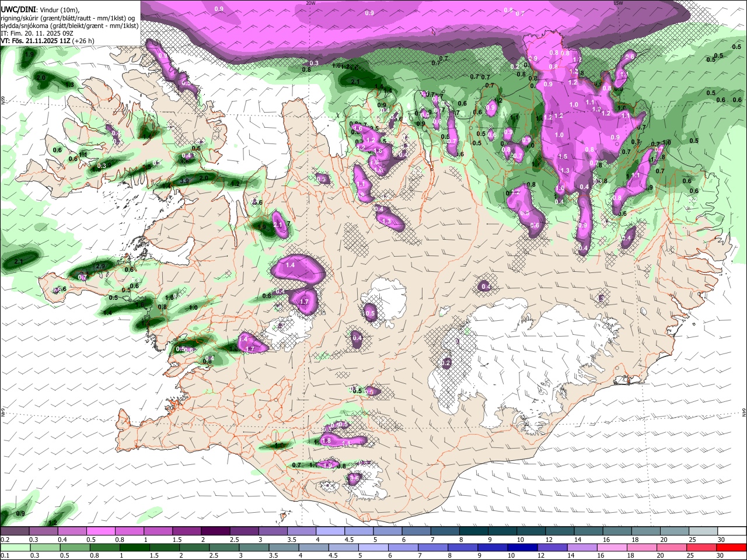Click the darkest green 1 rain legend swatch

click(135, 548)
